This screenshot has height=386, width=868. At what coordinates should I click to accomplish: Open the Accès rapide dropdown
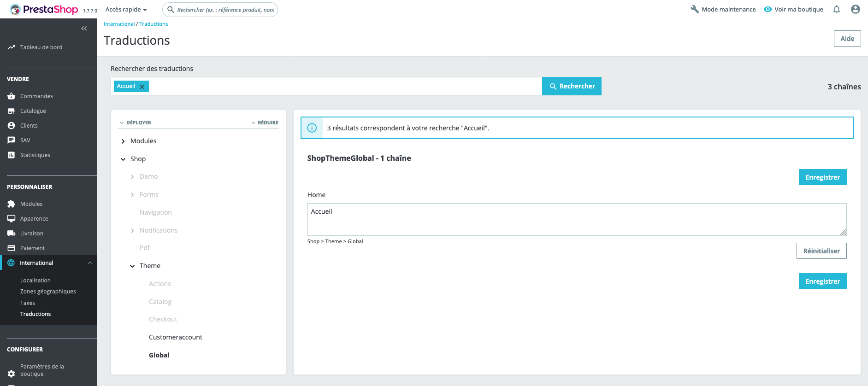tap(126, 10)
